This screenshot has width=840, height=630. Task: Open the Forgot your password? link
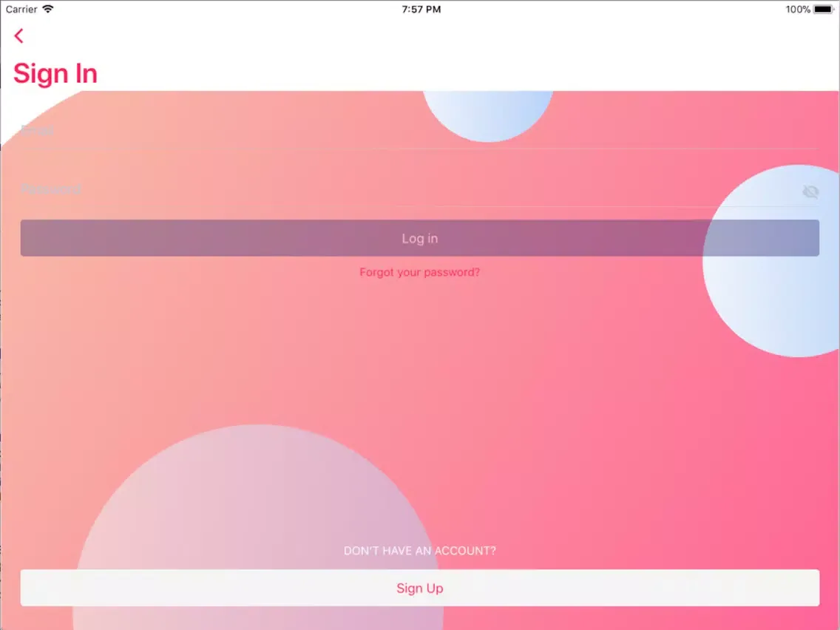419,272
